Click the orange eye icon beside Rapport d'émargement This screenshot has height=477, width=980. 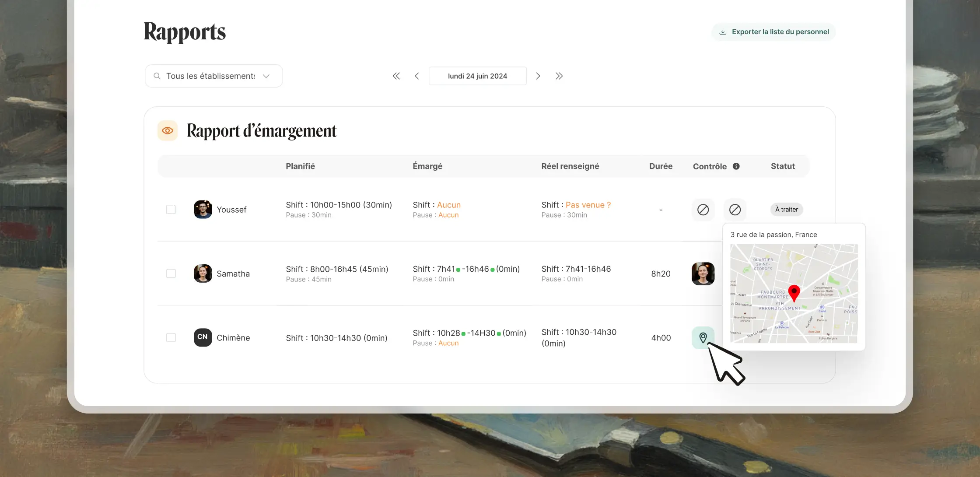pos(168,130)
